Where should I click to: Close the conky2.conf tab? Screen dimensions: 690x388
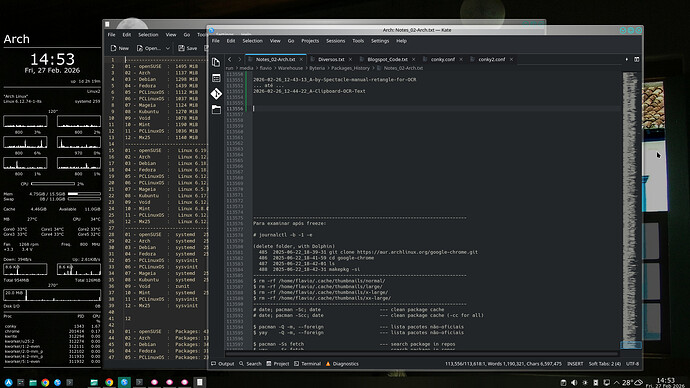511,59
